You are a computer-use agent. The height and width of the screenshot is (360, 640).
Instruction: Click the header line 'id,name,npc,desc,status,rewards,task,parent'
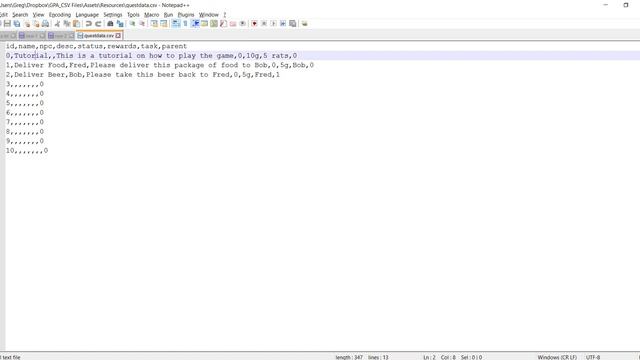96,46
